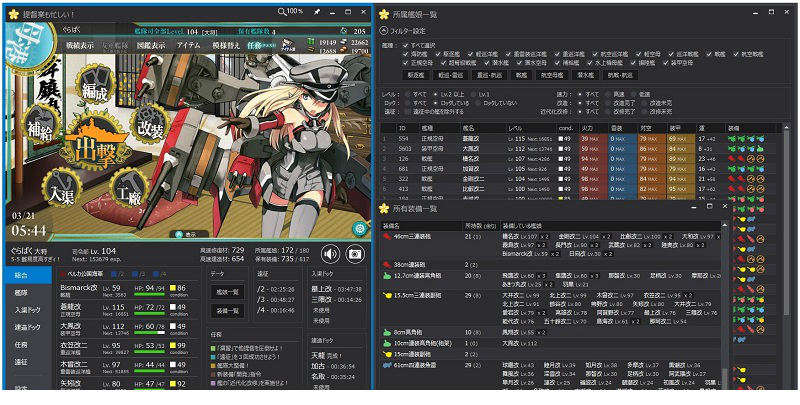This screenshot has width=800, height=405.
Task: Click the green icon beside 12.7cm連装高角砲
Action: tap(388, 275)
